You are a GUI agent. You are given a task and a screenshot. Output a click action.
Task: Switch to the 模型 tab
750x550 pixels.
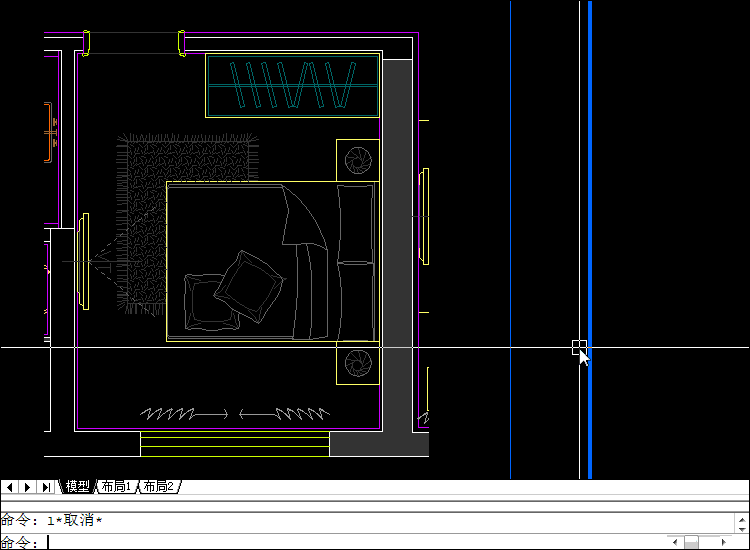[x=77, y=487]
